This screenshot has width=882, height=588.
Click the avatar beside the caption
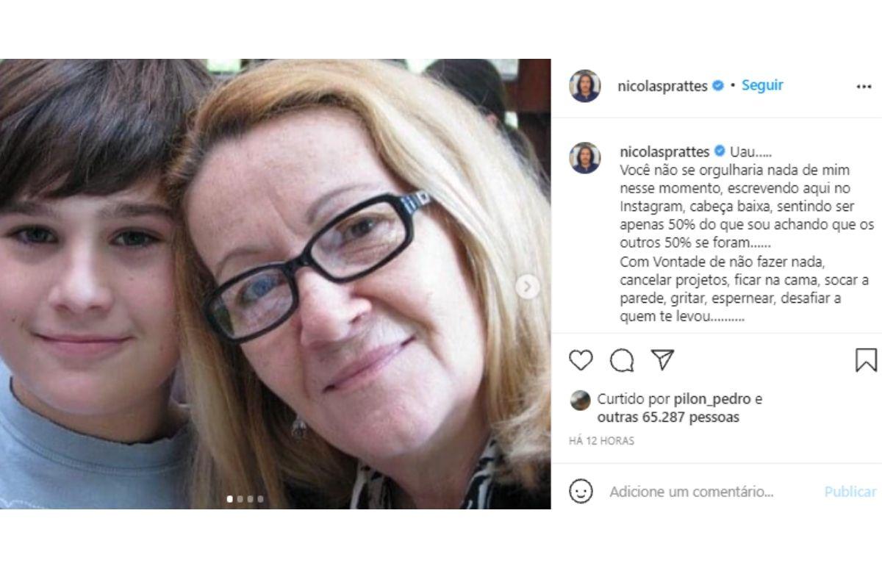click(585, 158)
